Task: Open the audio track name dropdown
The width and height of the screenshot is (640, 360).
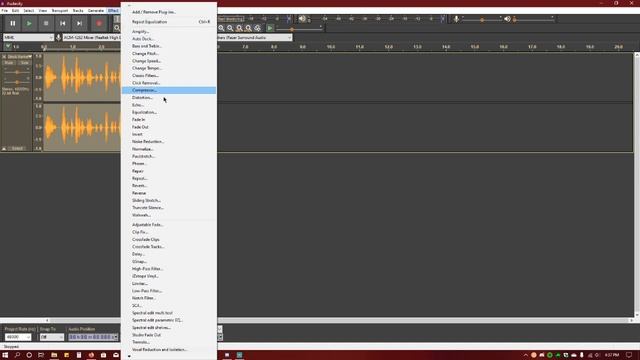Action: [19, 56]
